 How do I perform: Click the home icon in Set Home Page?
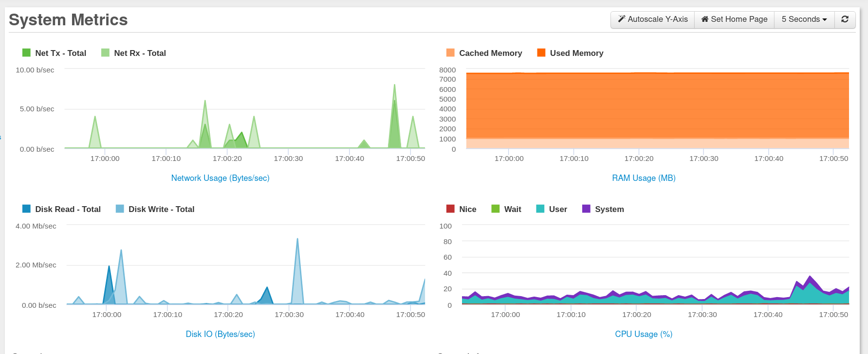(x=704, y=19)
